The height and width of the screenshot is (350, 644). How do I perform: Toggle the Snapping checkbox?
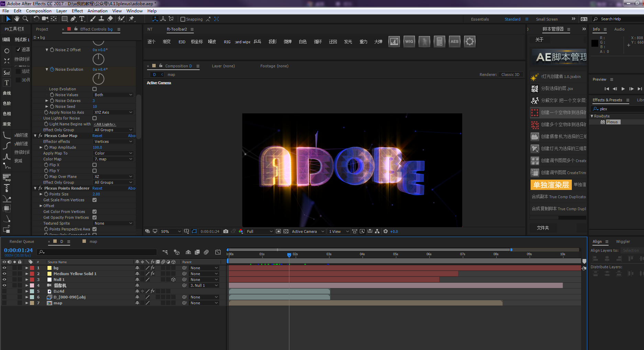point(183,19)
